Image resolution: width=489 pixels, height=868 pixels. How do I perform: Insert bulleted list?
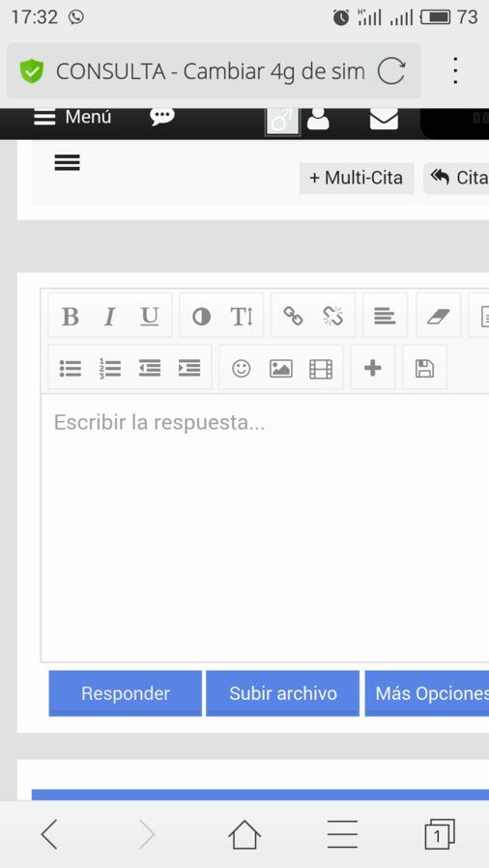tap(71, 368)
